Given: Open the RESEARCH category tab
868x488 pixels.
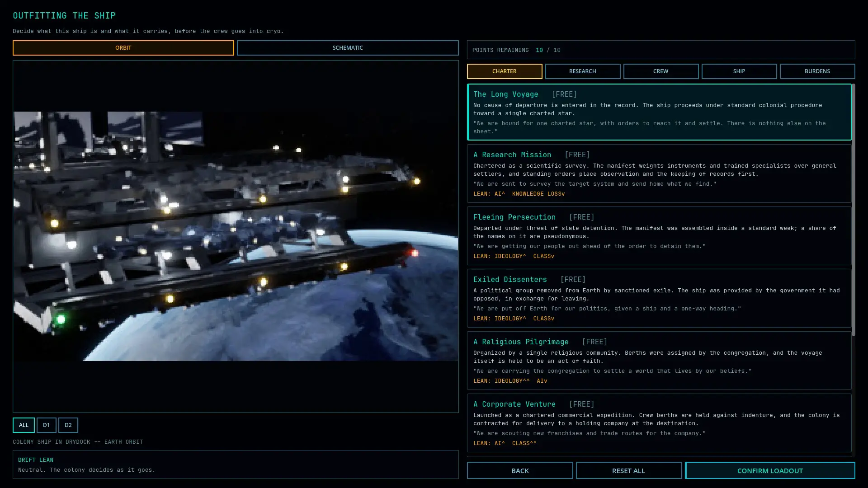Looking at the screenshot, I should tap(582, 71).
